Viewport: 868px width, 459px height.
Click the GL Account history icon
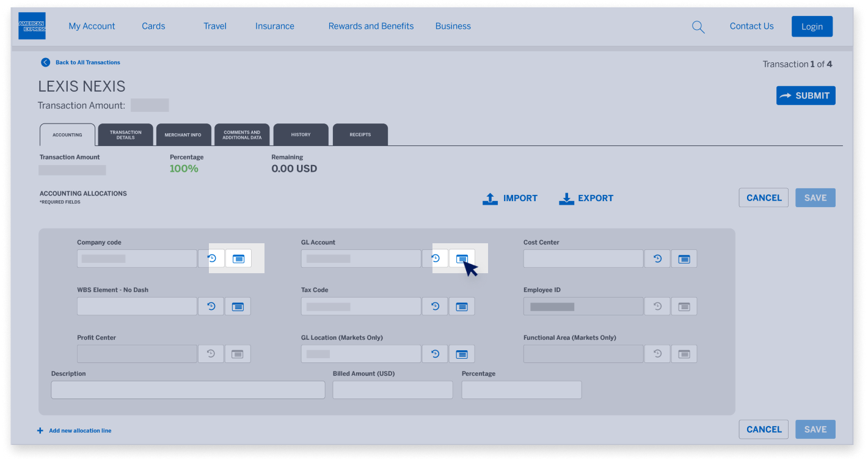click(x=435, y=259)
